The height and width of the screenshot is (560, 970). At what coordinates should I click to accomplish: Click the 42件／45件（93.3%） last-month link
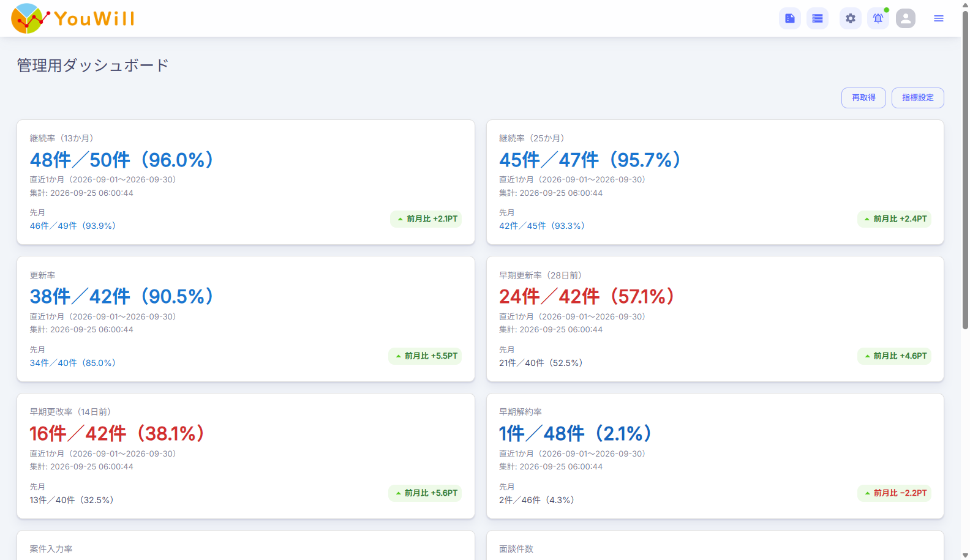[542, 226]
